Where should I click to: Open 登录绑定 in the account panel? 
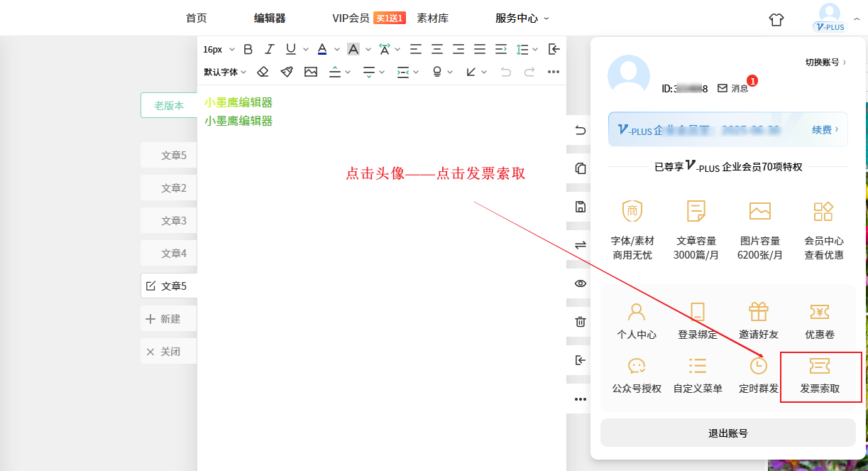(x=698, y=321)
